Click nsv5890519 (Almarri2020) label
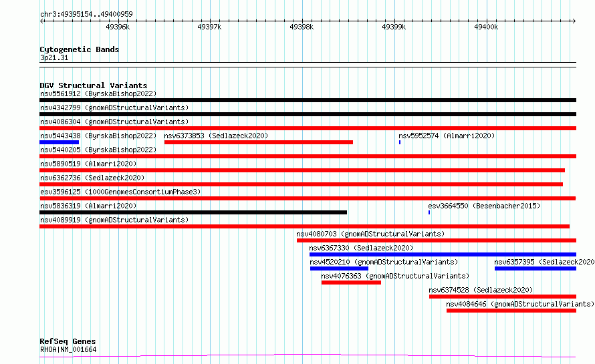The image size is (595, 364). (x=88, y=164)
